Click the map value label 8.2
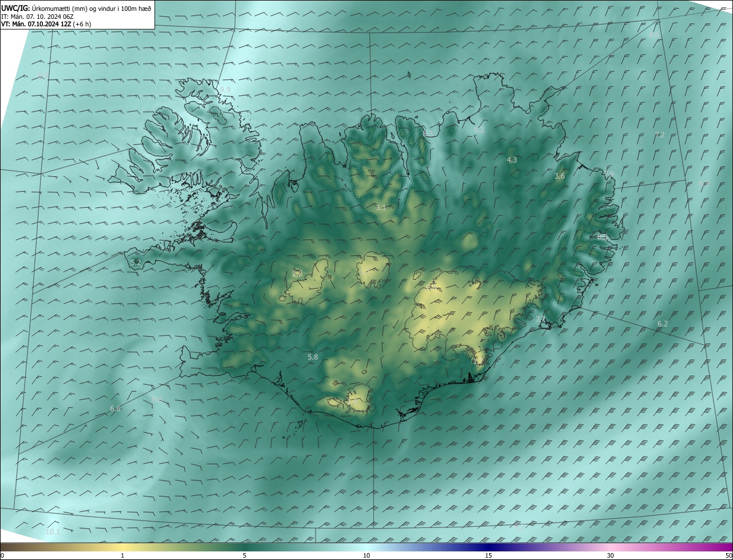Image resolution: width=733 pixels, height=560 pixels. click(x=480, y=130)
